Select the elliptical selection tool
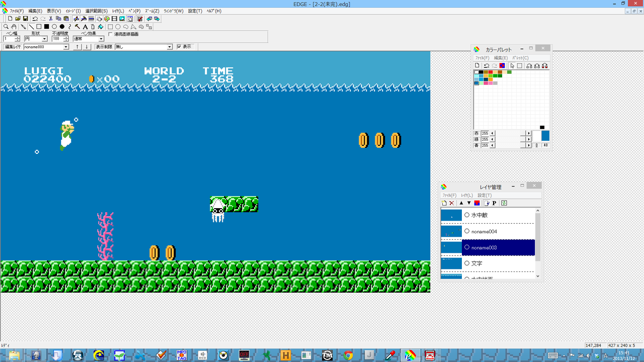Viewport: 644px width, 362px height. pyautogui.click(x=118, y=27)
